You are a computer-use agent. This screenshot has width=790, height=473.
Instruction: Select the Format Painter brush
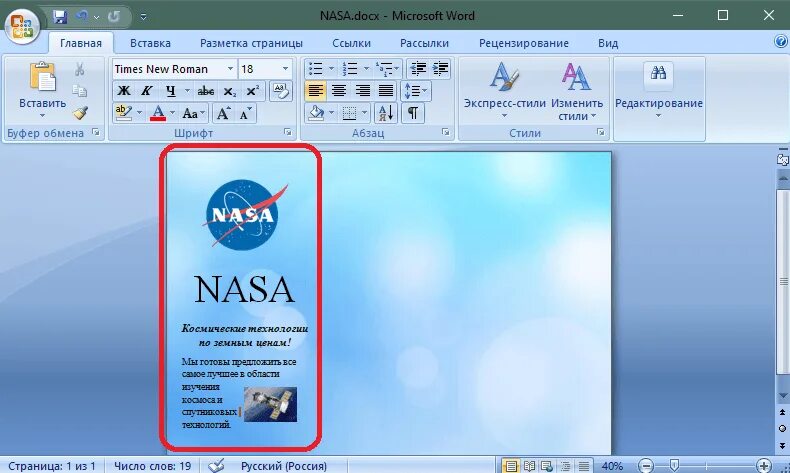(80, 113)
